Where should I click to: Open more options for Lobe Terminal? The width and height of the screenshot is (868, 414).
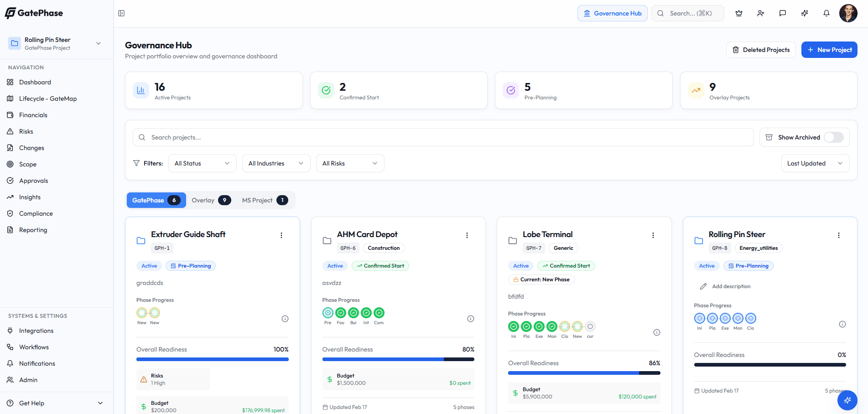pyautogui.click(x=653, y=235)
